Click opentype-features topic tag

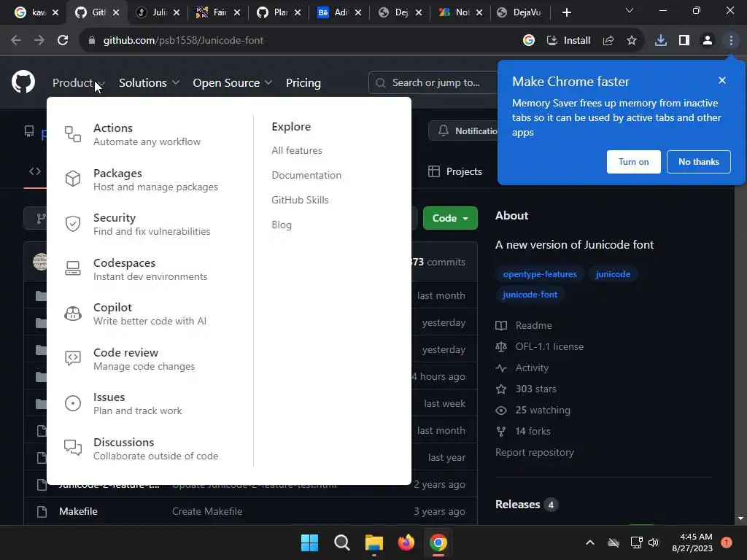540,274
